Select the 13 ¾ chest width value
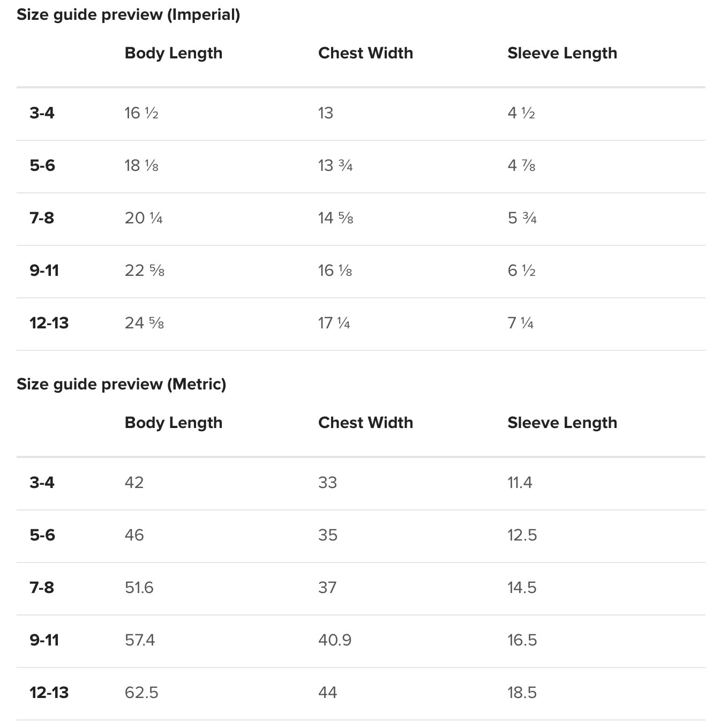The height and width of the screenshot is (728, 728). tap(335, 166)
